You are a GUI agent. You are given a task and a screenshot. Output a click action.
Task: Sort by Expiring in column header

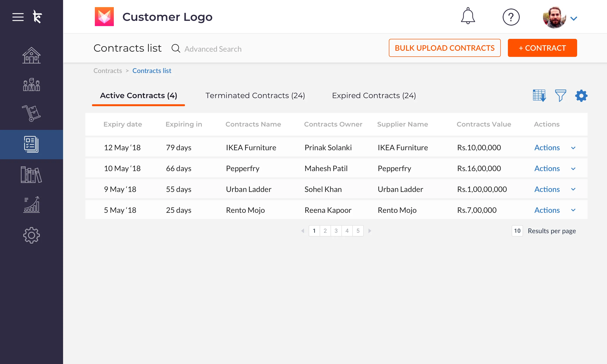click(184, 124)
